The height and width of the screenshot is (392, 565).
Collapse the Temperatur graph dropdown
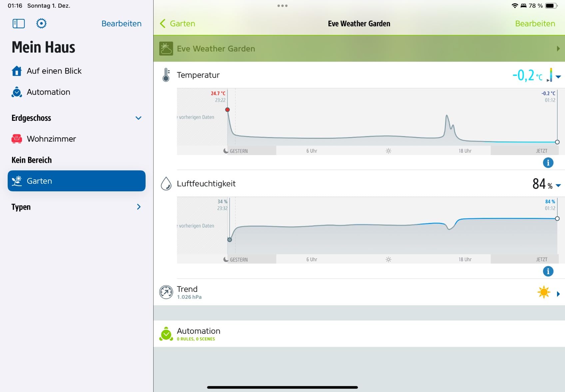click(x=558, y=77)
